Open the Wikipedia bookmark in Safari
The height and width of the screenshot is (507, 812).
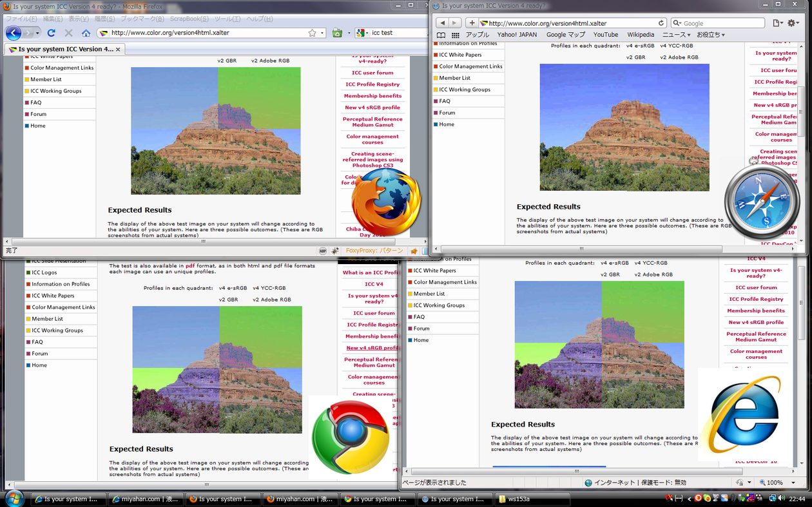pos(641,35)
